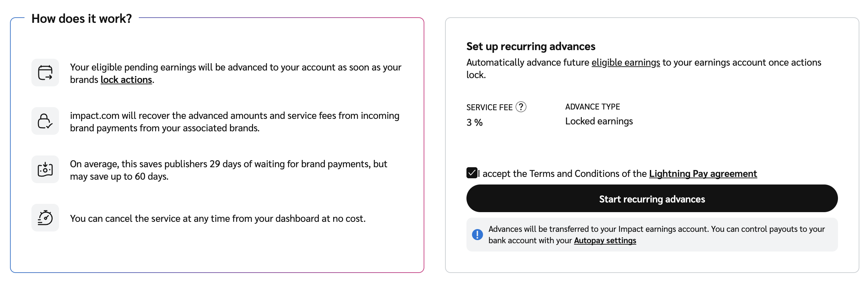Click the cancel service at any time text
The height and width of the screenshot is (284, 868).
click(x=218, y=218)
